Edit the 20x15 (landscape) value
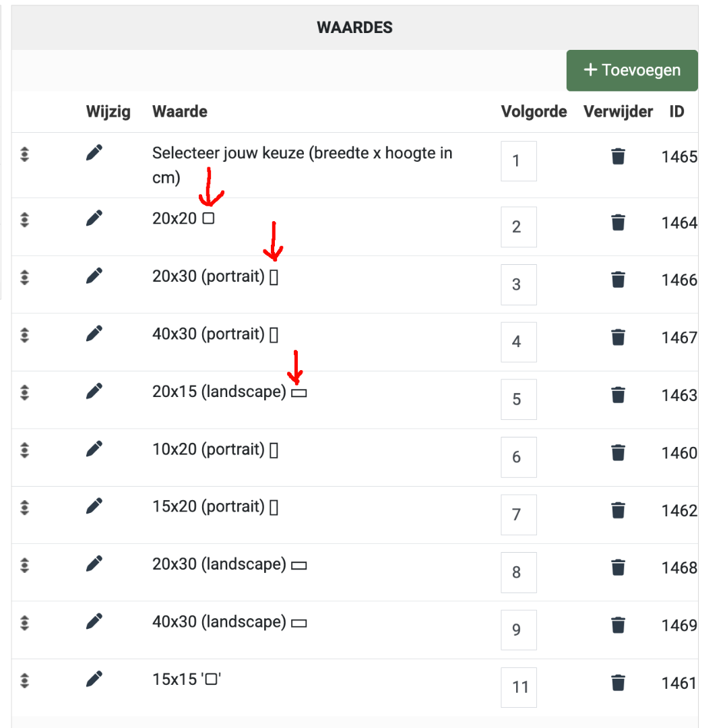725x728 pixels. click(94, 391)
